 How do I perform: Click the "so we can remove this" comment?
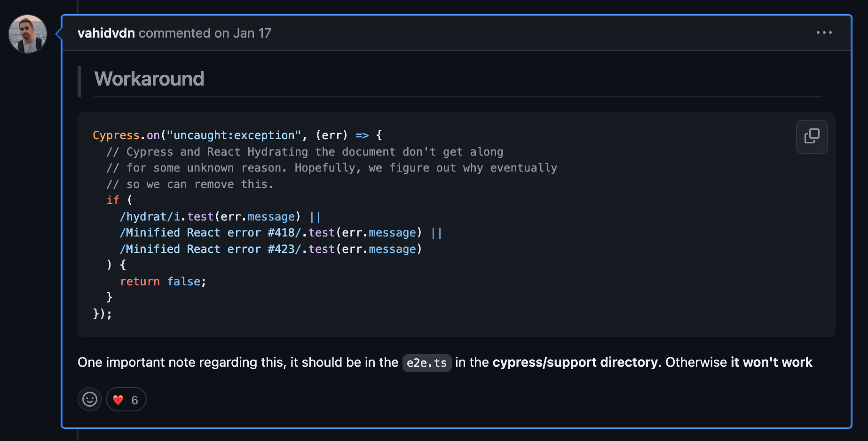click(189, 184)
